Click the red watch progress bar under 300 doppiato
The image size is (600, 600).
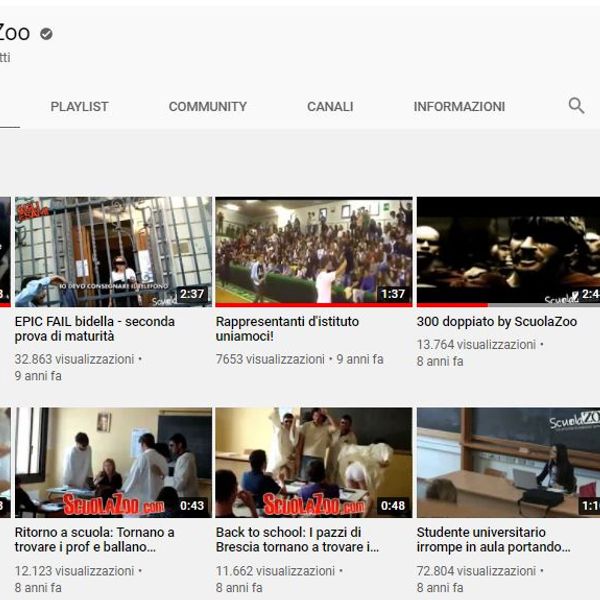tap(452, 305)
